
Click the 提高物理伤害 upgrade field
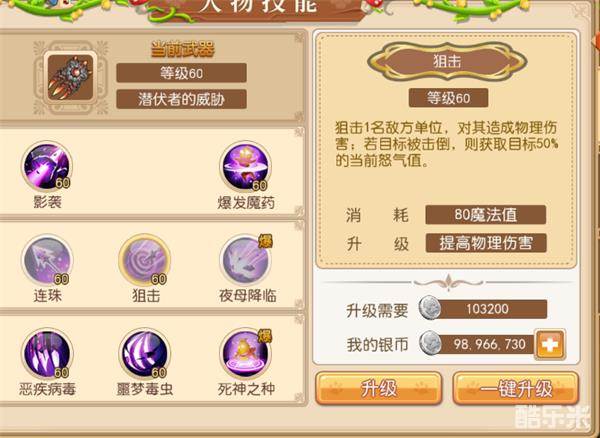[486, 243]
